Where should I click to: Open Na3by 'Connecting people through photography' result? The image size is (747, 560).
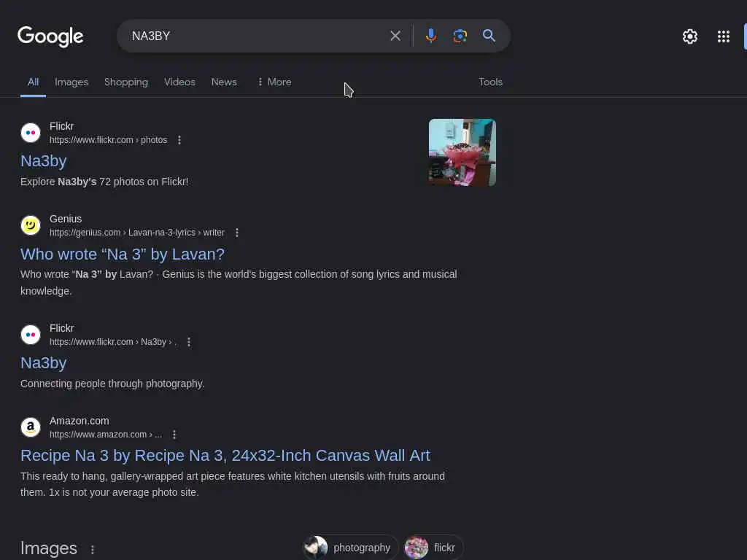pos(43,363)
